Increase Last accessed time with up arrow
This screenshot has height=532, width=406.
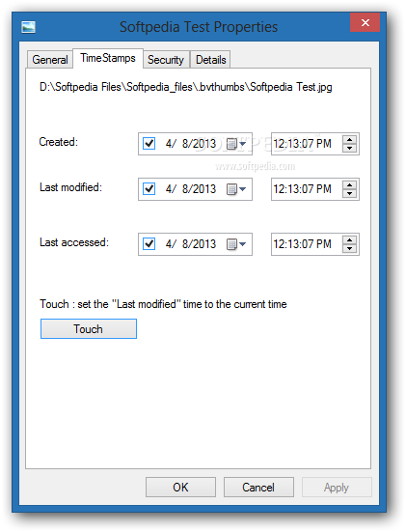[x=349, y=239]
